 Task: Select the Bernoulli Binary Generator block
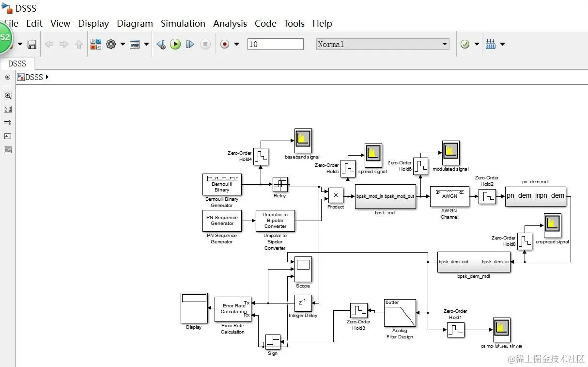point(222,185)
